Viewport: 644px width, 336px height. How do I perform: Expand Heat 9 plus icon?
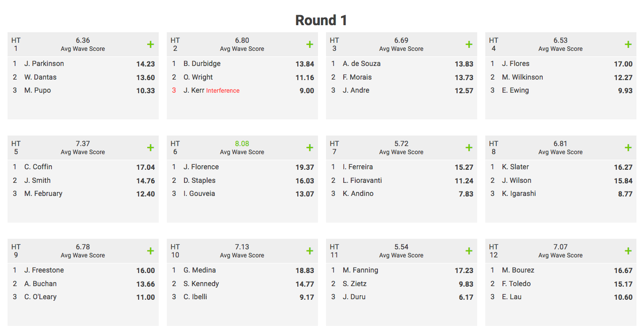pyautogui.click(x=150, y=251)
